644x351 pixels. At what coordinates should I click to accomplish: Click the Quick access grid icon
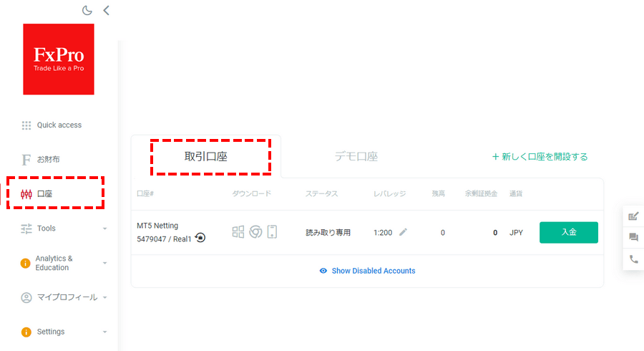pos(26,125)
